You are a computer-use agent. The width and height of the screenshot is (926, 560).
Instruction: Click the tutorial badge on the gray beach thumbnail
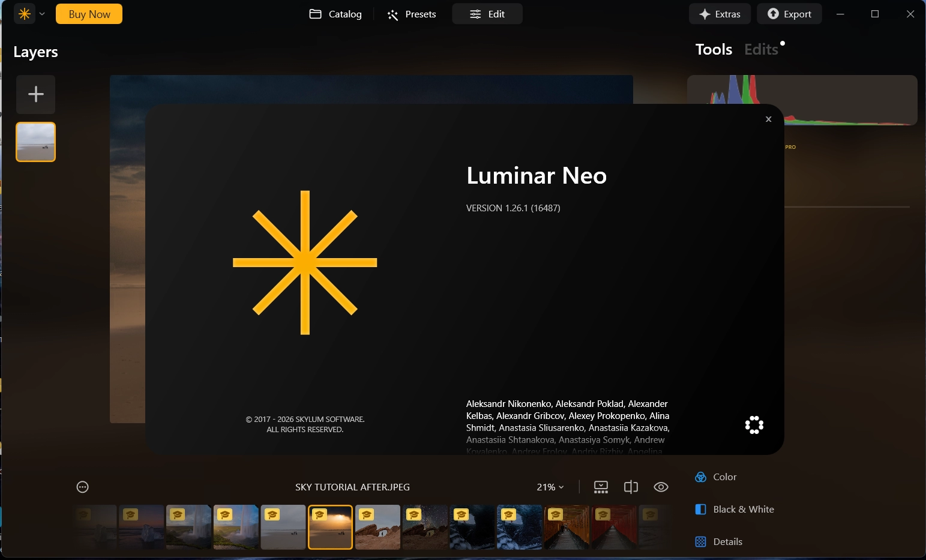pyautogui.click(x=272, y=514)
